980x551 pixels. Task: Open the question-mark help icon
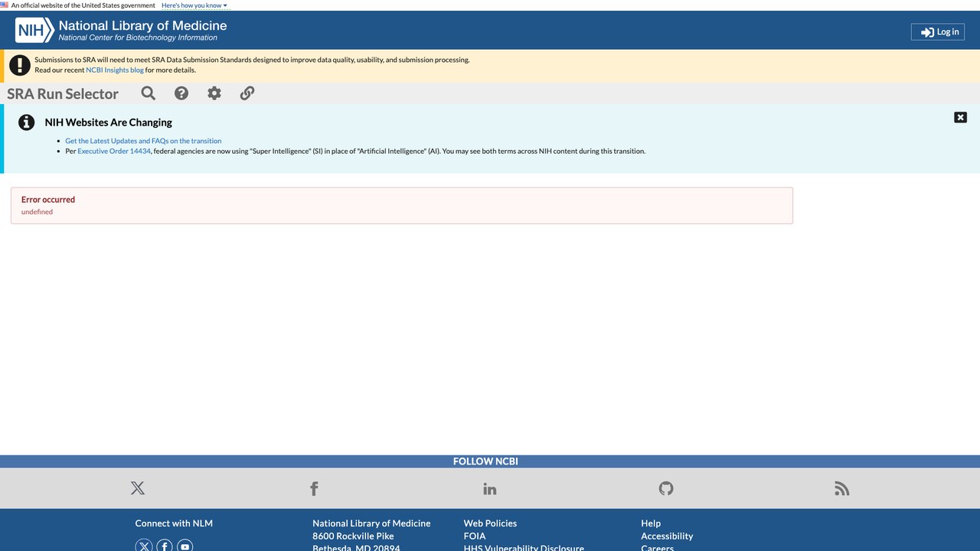181,93
